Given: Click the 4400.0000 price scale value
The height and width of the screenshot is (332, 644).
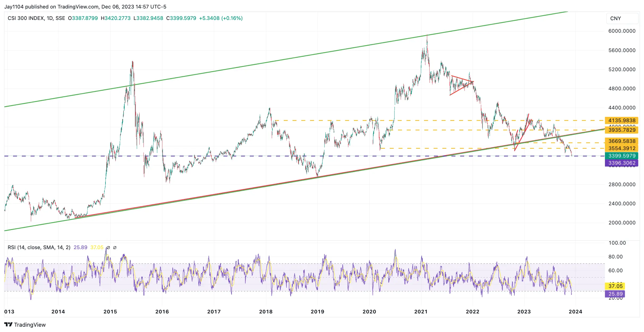Looking at the screenshot, I should (622, 108).
